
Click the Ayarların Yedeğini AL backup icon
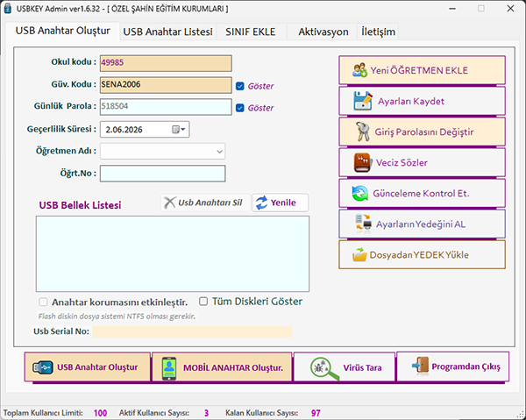359,224
